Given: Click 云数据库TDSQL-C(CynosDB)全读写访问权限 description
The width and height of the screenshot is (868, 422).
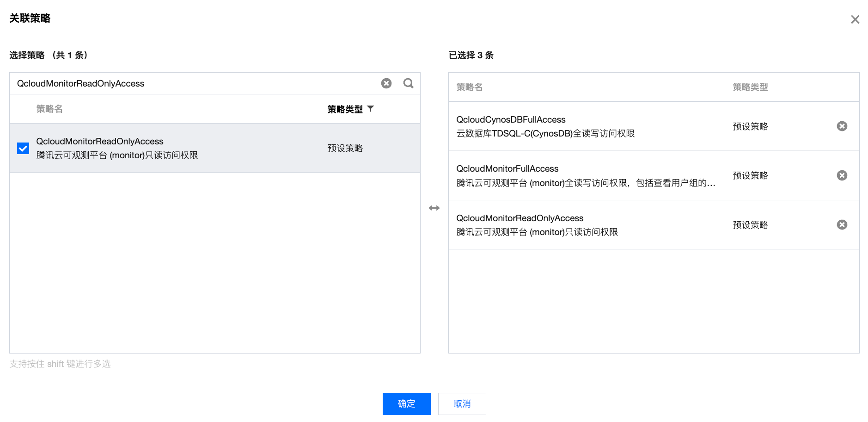Looking at the screenshot, I should click(545, 134).
